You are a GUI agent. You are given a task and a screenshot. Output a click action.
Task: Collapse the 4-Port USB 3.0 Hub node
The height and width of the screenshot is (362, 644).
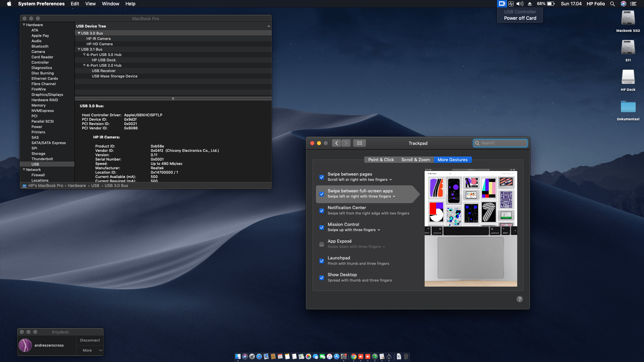(84, 55)
